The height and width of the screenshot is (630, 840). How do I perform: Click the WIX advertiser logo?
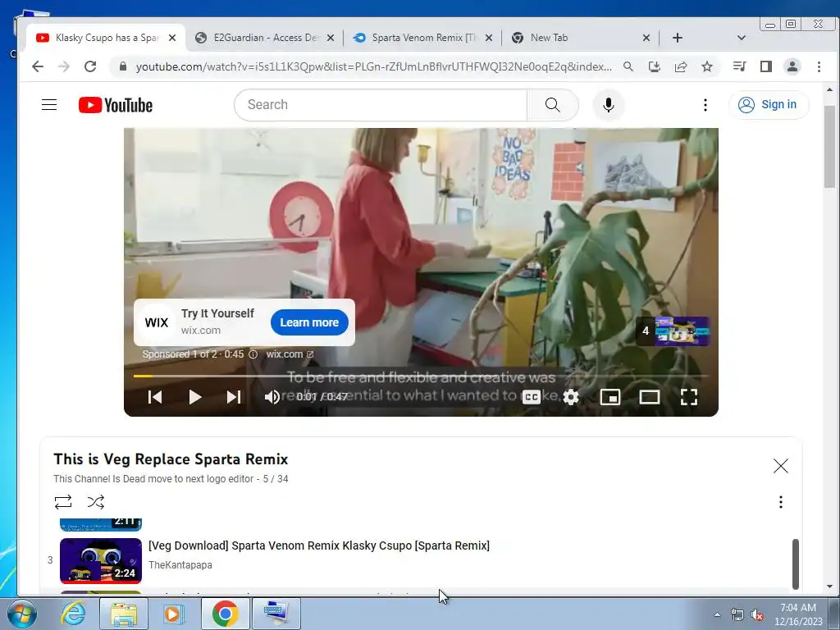pos(157,322)
